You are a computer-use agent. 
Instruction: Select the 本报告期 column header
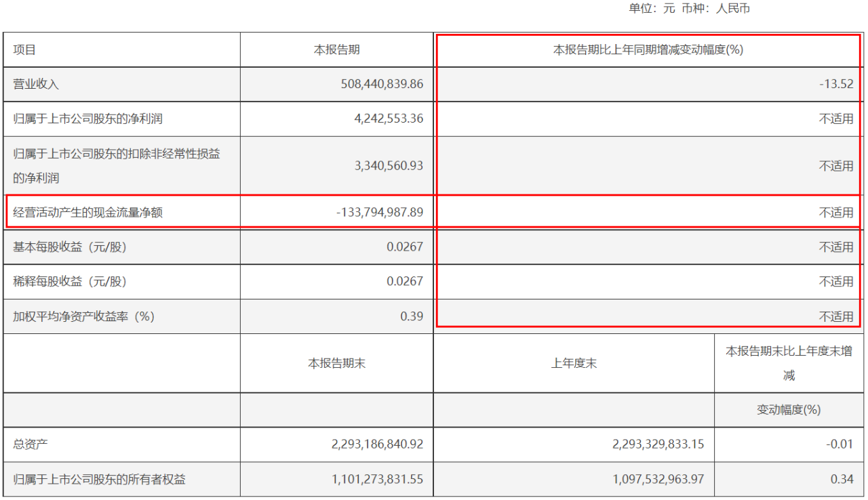(336, 49)
